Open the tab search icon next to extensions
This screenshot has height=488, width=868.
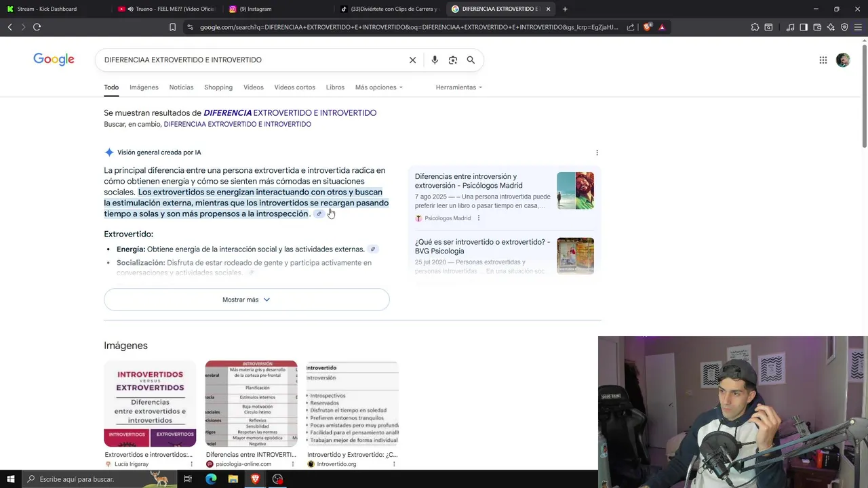[x=768, y=27]
